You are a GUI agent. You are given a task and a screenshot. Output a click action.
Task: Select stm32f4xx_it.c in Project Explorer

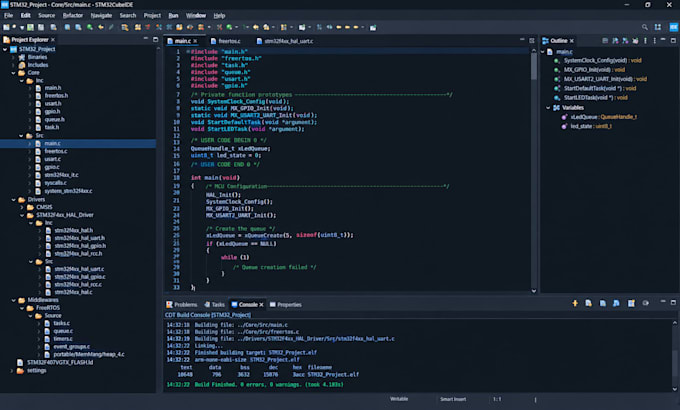point(61,175)
